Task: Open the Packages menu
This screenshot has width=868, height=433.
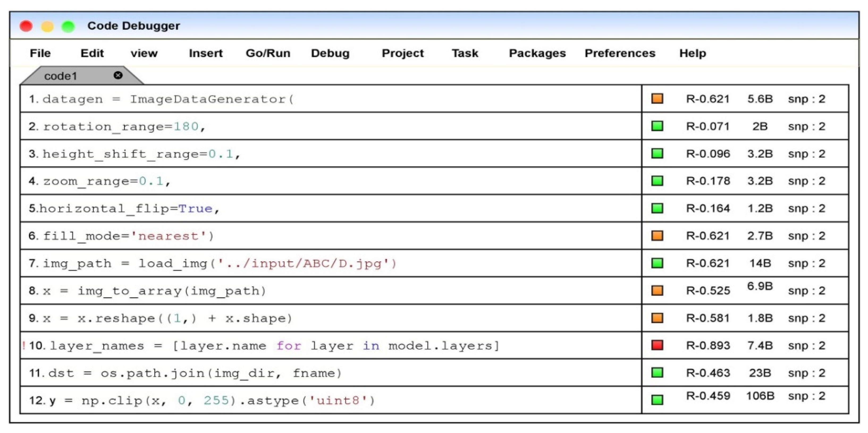Action: [537, 53]
